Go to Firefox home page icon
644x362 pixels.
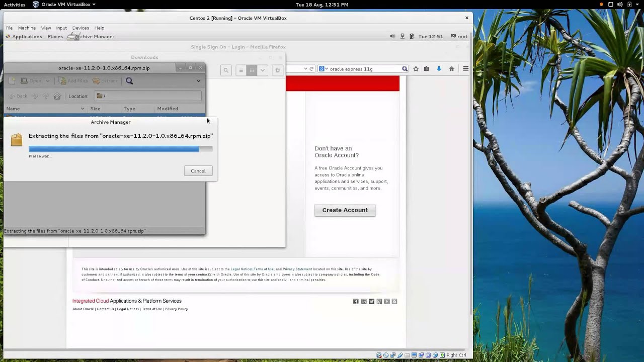(451, 69)
